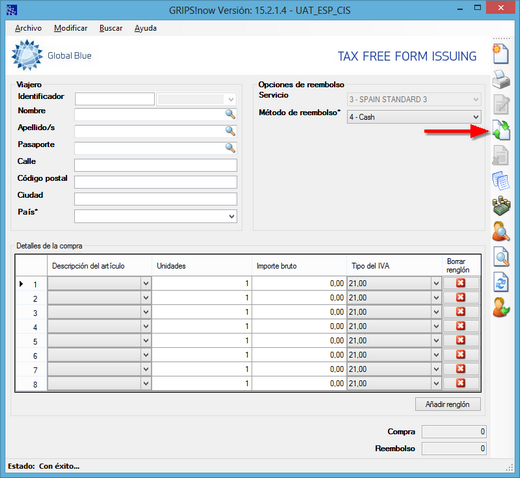Click the Calle input field
Screen dimensions: 520x478
coord(156,165)
